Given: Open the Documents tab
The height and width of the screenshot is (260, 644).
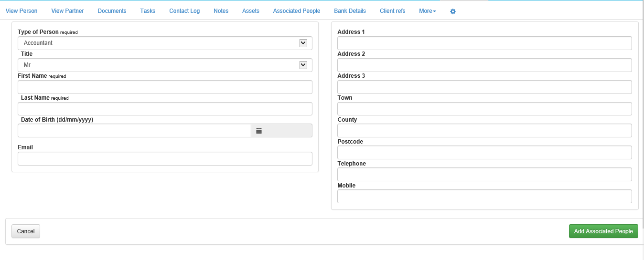Looking at the screenshot, I should (x=112, y=11).
